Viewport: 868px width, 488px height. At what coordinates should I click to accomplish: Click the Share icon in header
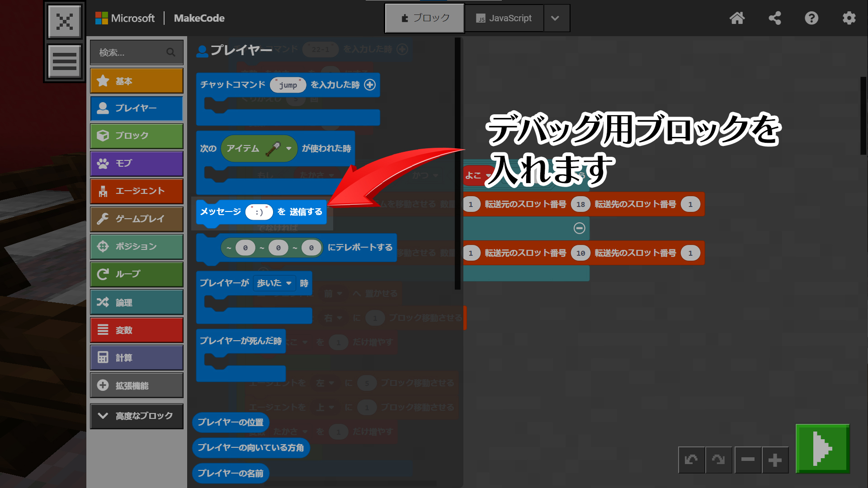[775, 18]
